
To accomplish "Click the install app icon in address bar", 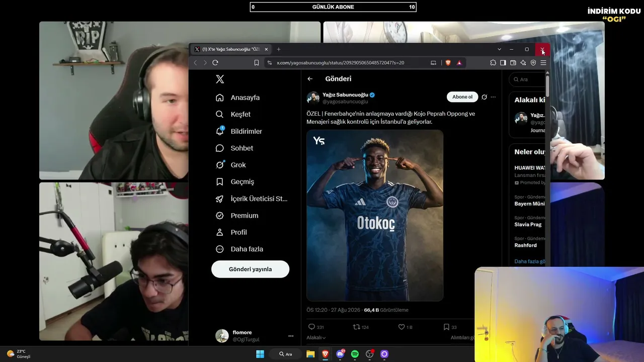I will pyautogui.click(x=434, y=63).
